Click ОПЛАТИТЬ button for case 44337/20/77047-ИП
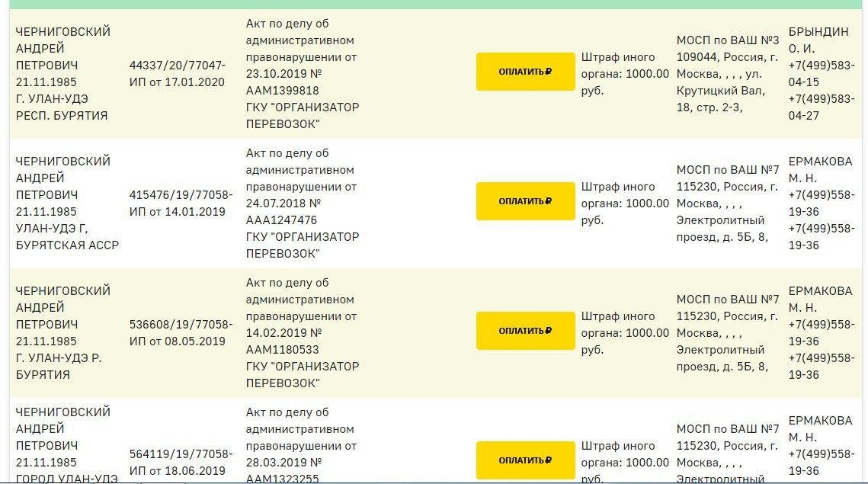The height and width of the screenshot is (484, 868). (525, 72)
